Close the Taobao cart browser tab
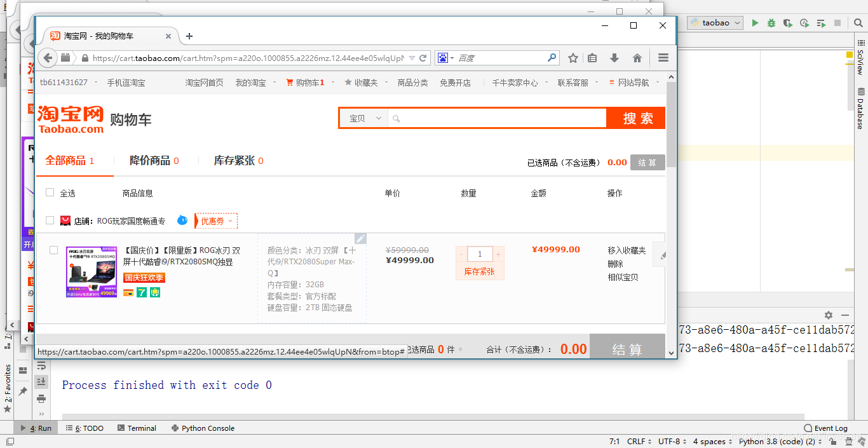 [168, 36]
